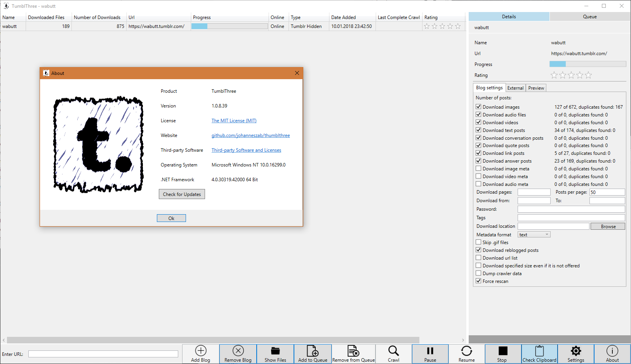Click the Password input field
Viewport: 631px width, 364px height.
pos(571,209)
